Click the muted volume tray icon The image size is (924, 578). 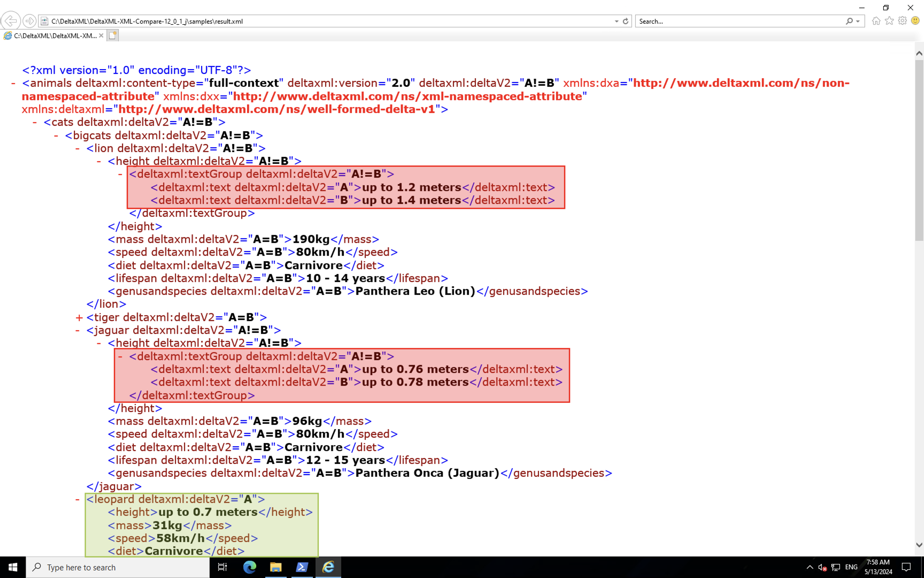(822, 567)
